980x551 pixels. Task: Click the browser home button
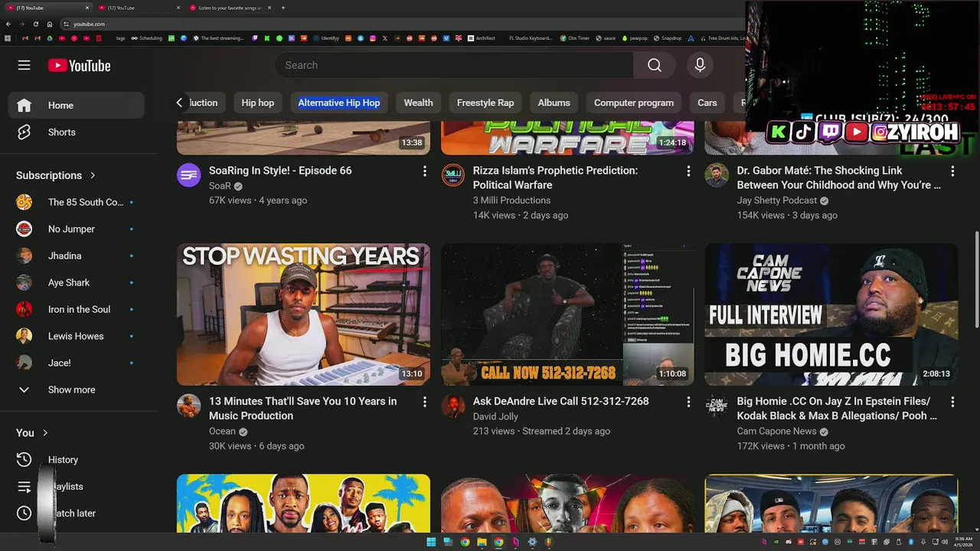(50, 24)
